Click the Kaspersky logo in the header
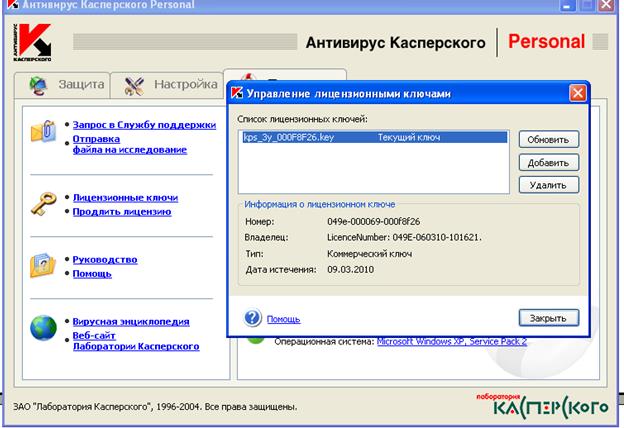Image resolution: width=624 pixels, height=428 pixels. 32,42
